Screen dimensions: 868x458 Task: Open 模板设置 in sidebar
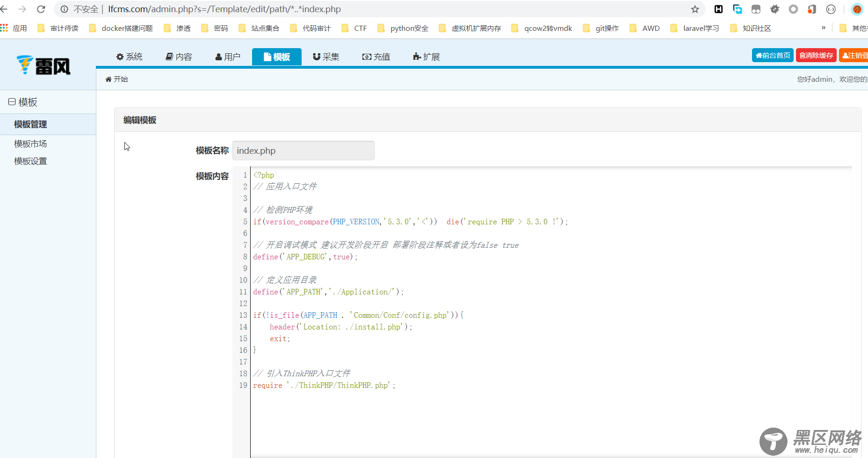[30, 161]
